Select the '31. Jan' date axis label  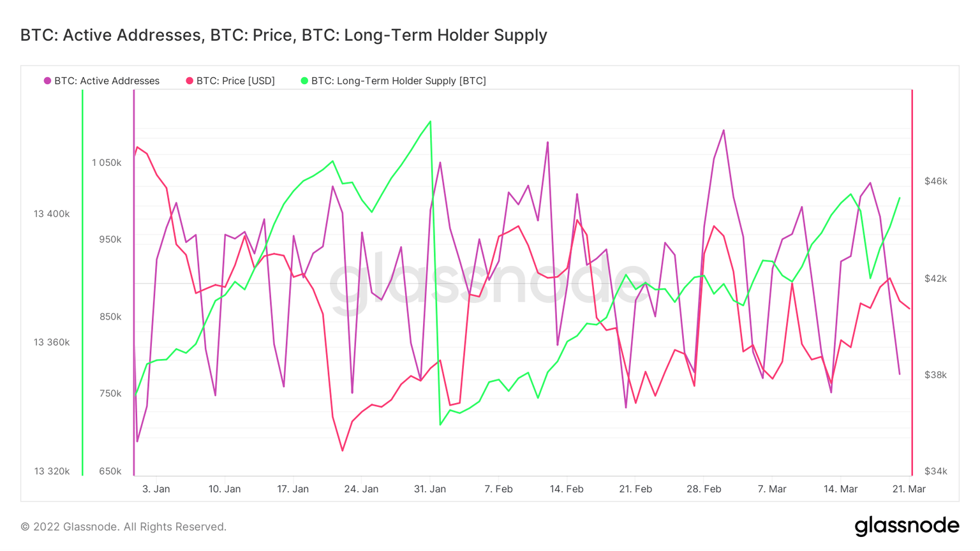tap(430, 489)
